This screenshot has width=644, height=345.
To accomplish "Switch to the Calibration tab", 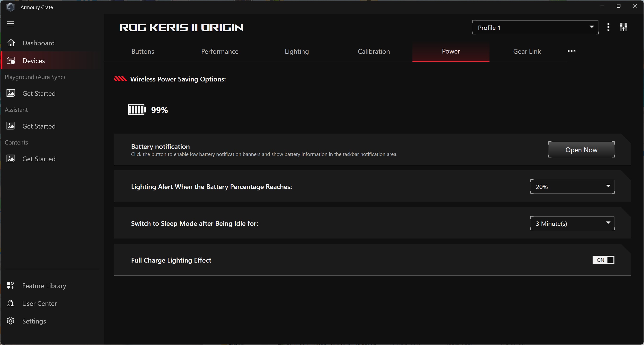I will click(x=374, y=51).
